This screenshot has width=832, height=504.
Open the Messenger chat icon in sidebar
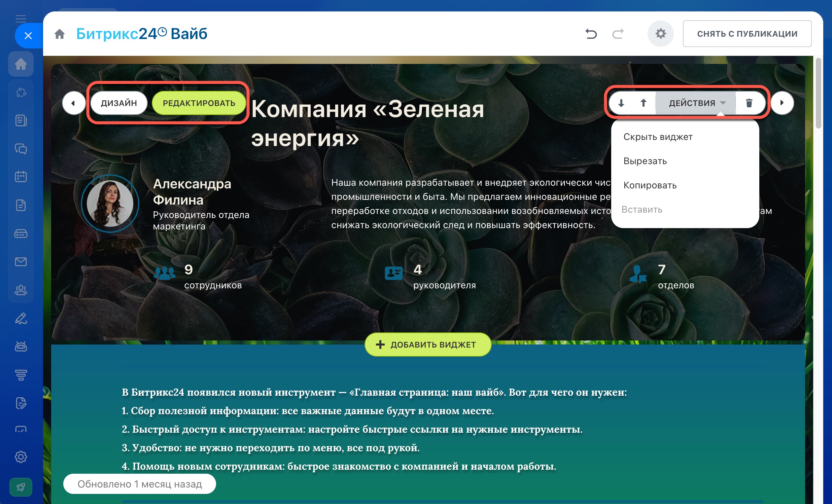[x=21, y=149]
